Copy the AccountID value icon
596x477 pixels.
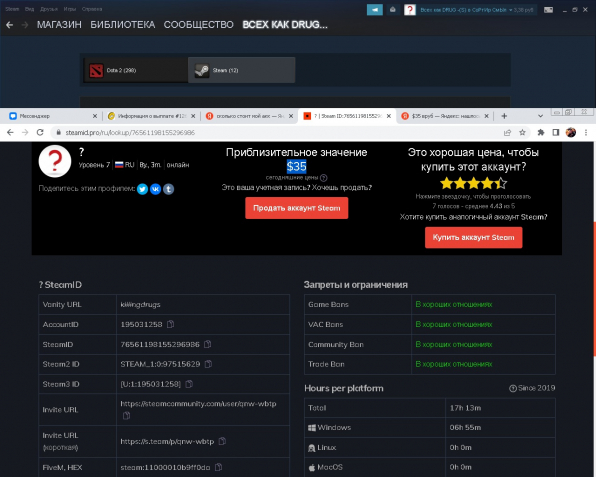(171, 324)
